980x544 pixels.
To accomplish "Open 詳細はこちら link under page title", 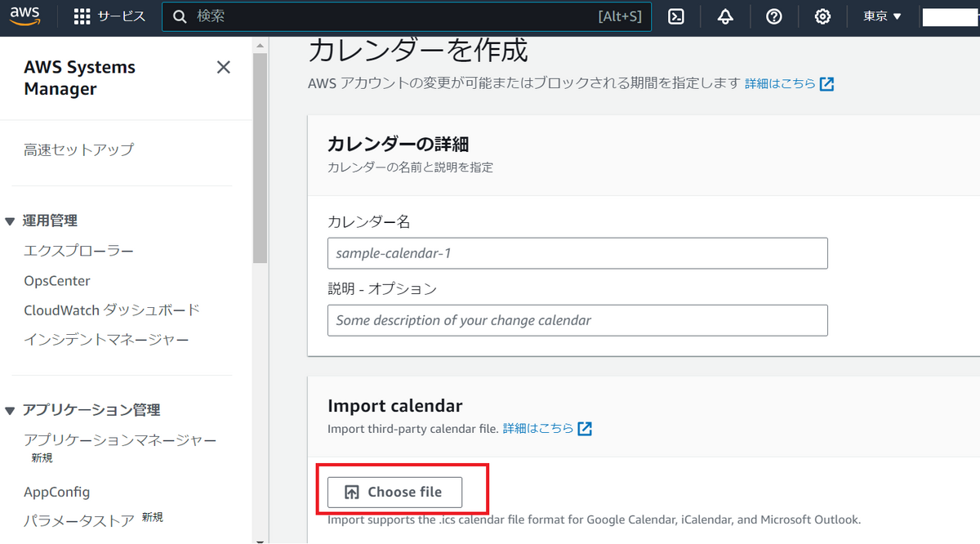I will tap(789, 83).
